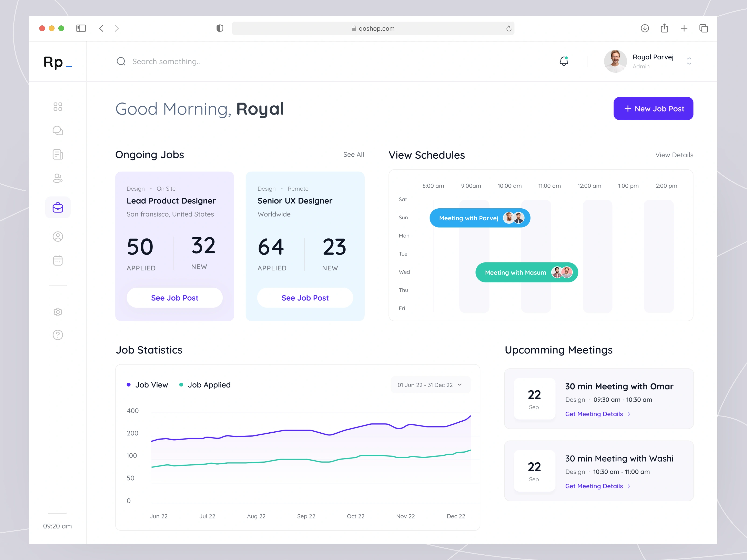This screenshot has width=747, height=560.
Task: See Job Post for Lead Product Designer
Action: point(175,298)
